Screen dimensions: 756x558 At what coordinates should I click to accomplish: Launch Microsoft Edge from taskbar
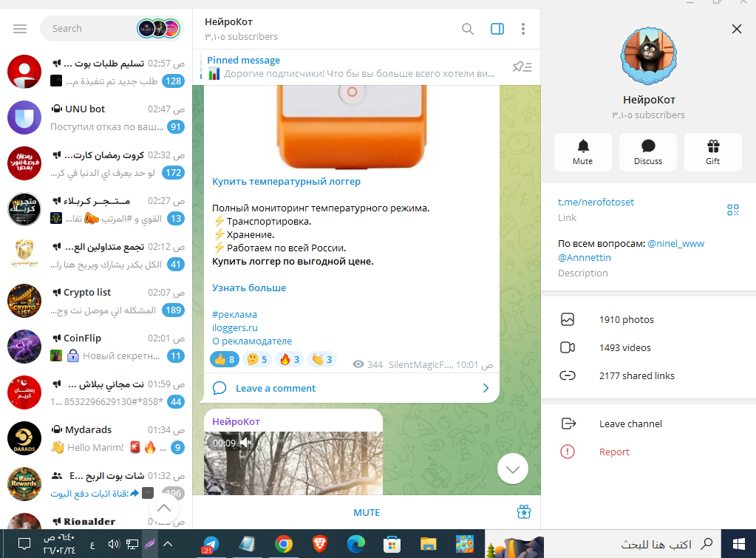356,544
